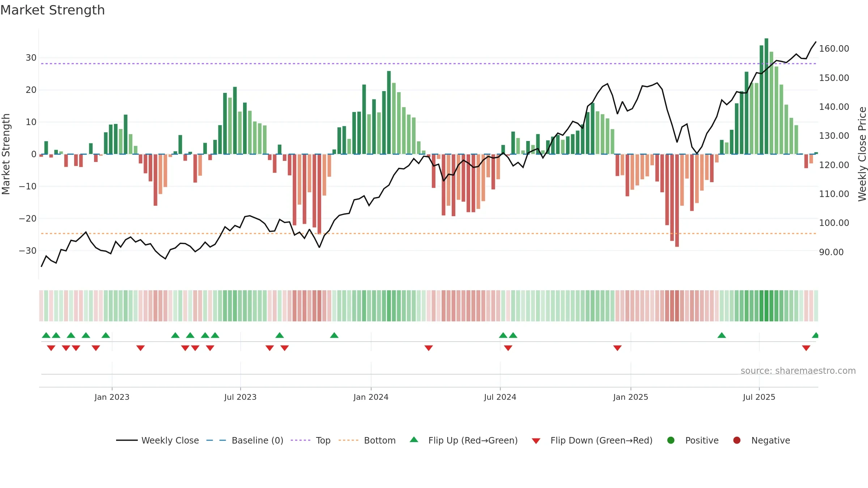868x488 pixels.
Task: Click the Market Strength chart title
Action: click(52, 10)
